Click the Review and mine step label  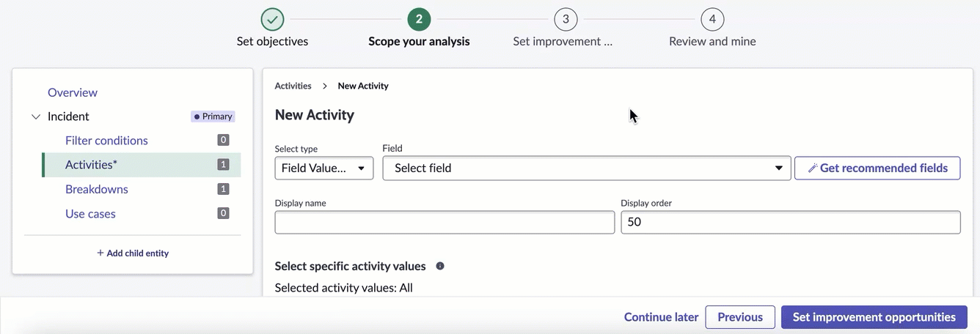click(x=712, y=42)
